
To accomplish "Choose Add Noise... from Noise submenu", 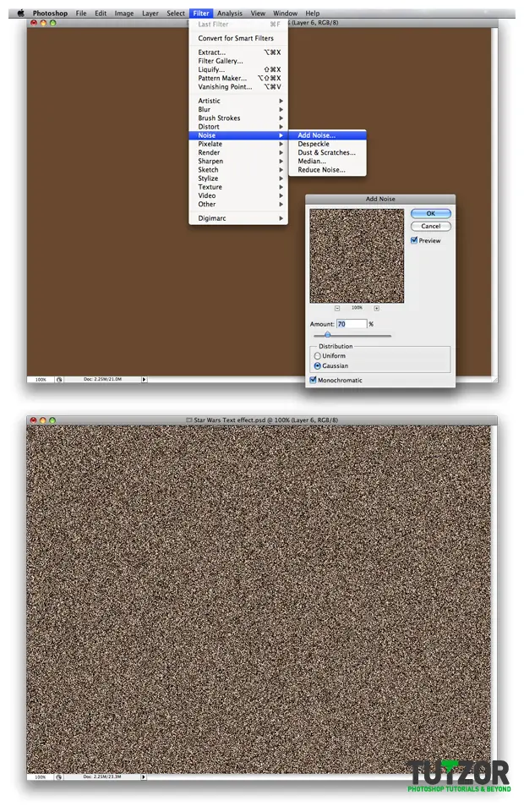I will (x=327, y=135).
